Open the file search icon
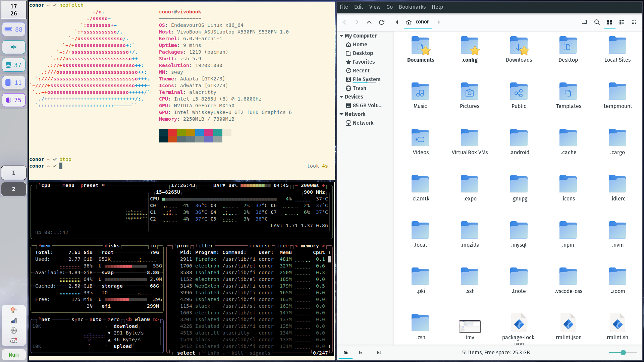The height and width of the screenshot is (362, 644). 597,22
